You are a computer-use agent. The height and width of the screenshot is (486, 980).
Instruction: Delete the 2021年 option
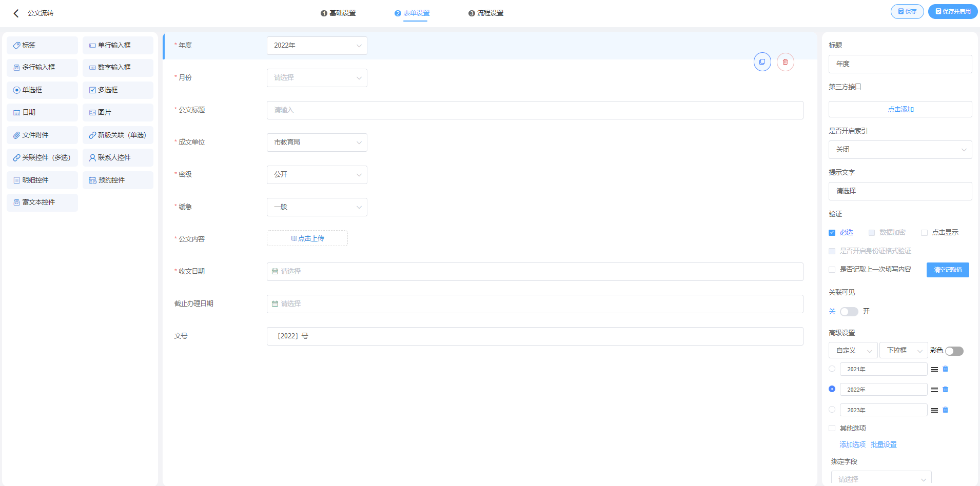(x=945, y=369)
